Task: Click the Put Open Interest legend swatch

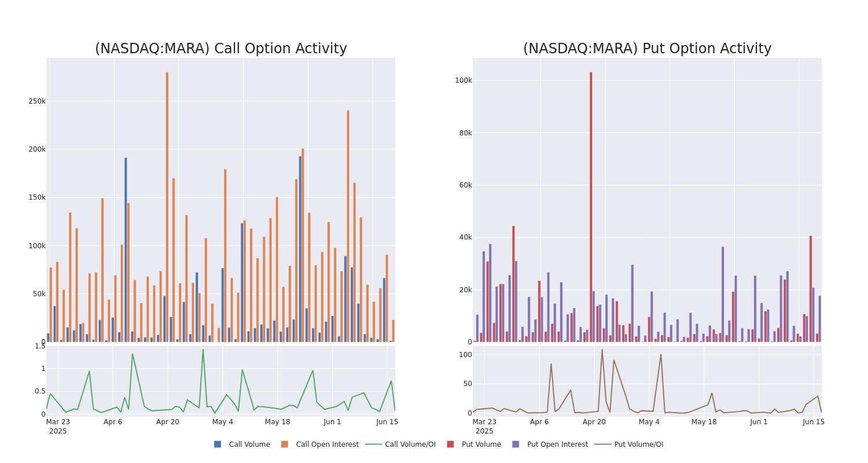Action: pos(516,444)
